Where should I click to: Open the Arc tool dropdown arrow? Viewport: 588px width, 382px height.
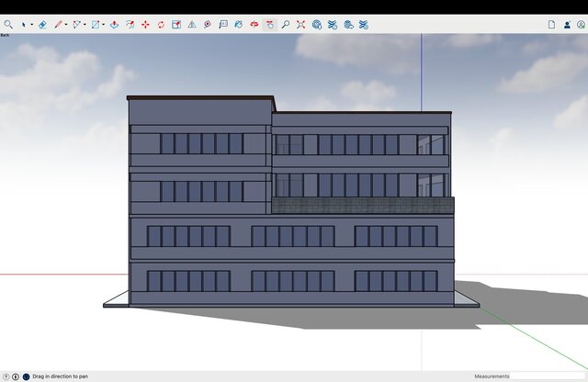(85, 25)
